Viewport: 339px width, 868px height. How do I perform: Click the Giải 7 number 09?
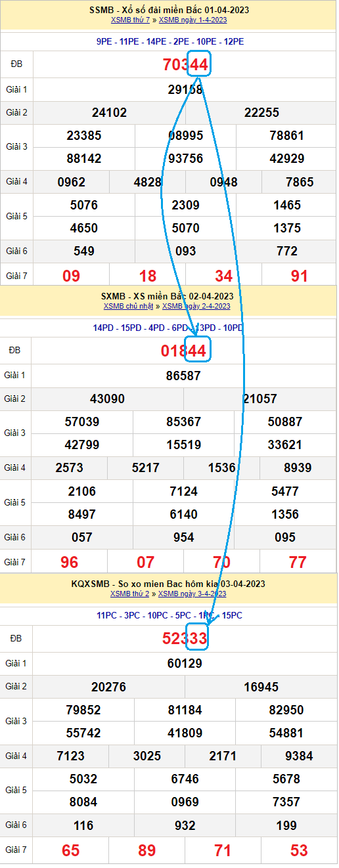click(x=71, y=276)
